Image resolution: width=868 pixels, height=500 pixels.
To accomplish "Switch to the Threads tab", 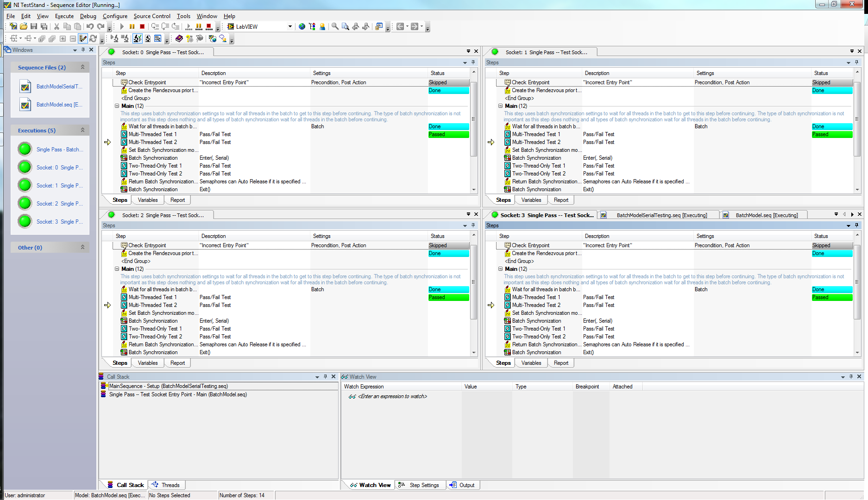I will (x=166, y=485).
